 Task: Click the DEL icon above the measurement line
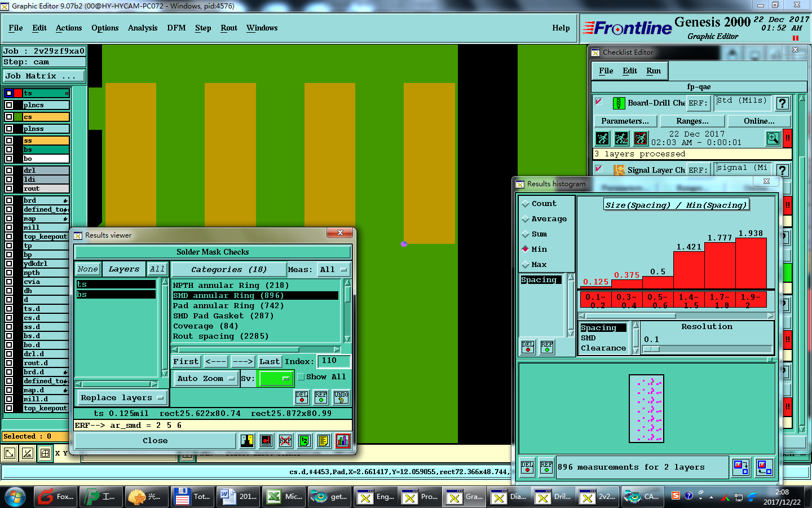(302, 397)
